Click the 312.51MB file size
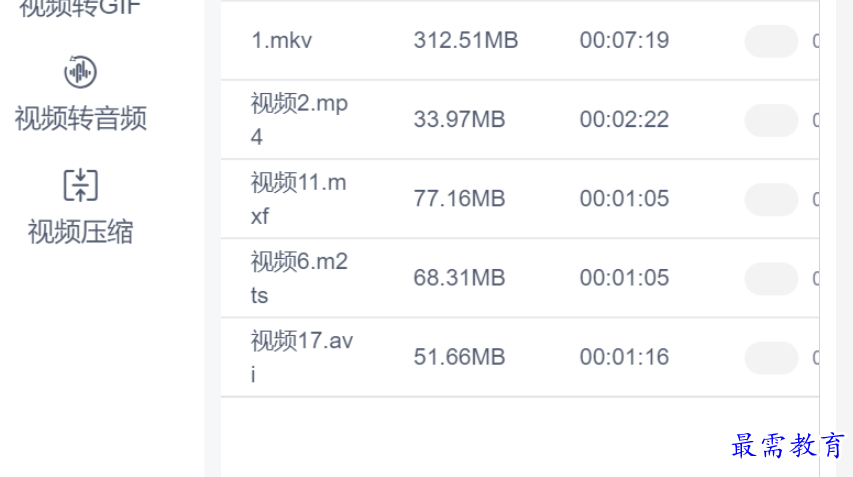The height and width of the screenshot is (477, 853). (x=466, y=41)
